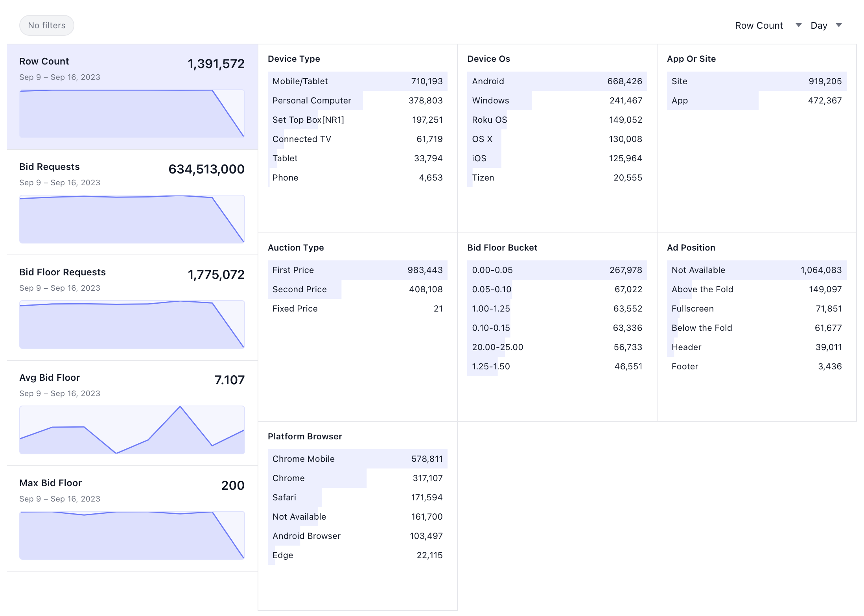Select First Price in Auction Type
Screen dimensions: 864x616
click(x=357, y=270)
